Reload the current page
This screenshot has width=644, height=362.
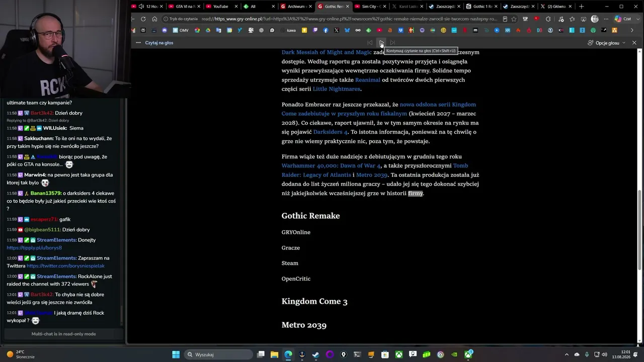(143, 19)
